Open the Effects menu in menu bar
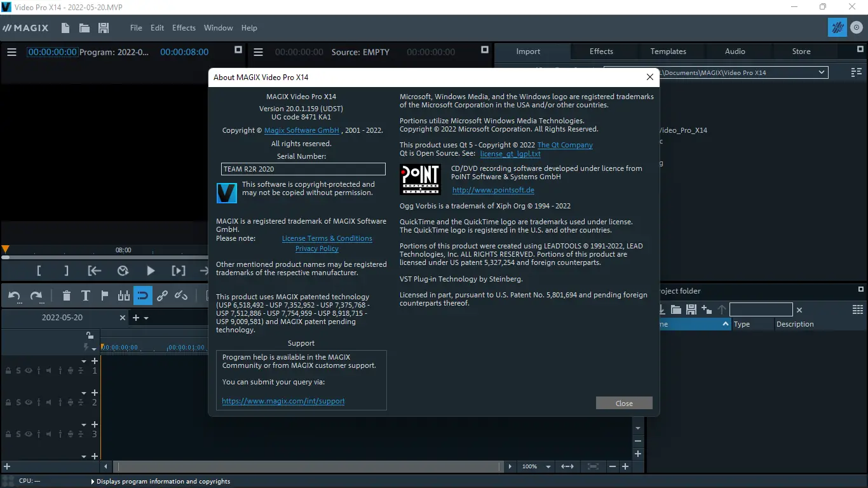This screenshot has height=488, width=868. point(184,28)
